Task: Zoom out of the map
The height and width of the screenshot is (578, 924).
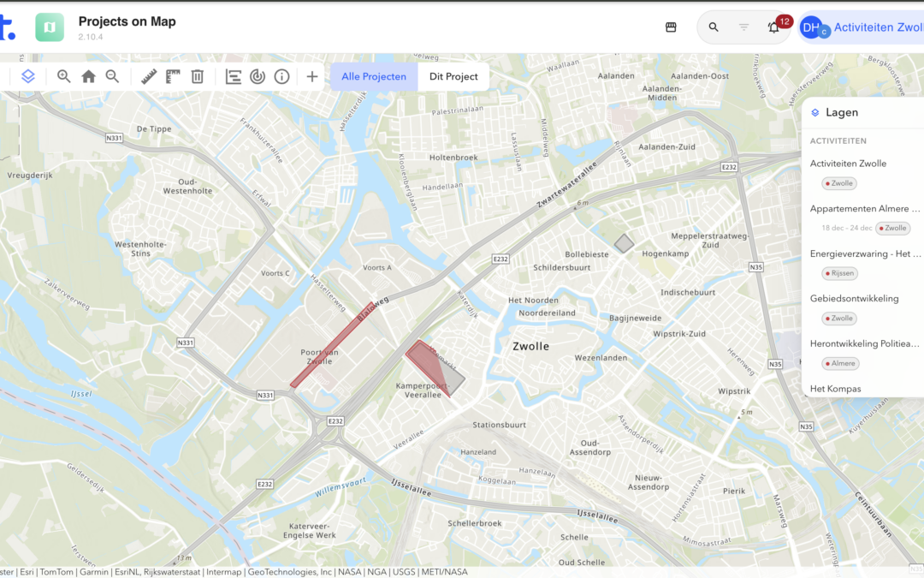Action: click(113, 76)
